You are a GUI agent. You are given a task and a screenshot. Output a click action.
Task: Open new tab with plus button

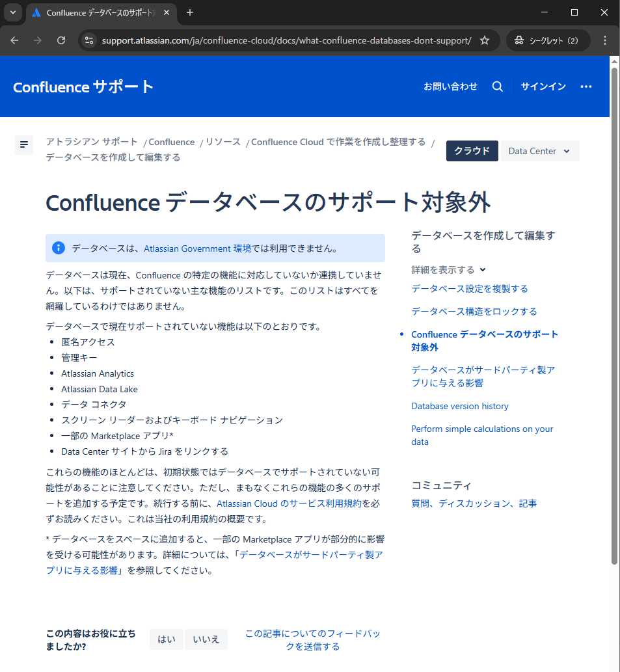click(190, 12)
